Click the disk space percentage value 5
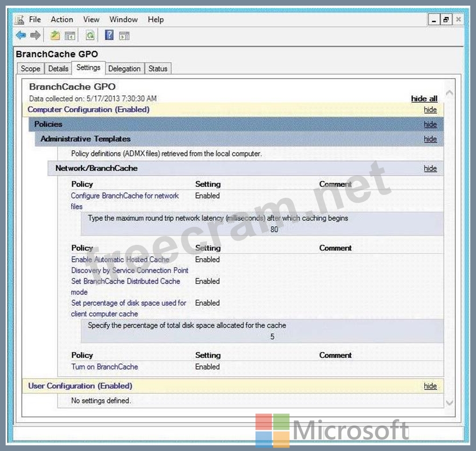Screen dimensions: 476x451 (x=272, y=336)
